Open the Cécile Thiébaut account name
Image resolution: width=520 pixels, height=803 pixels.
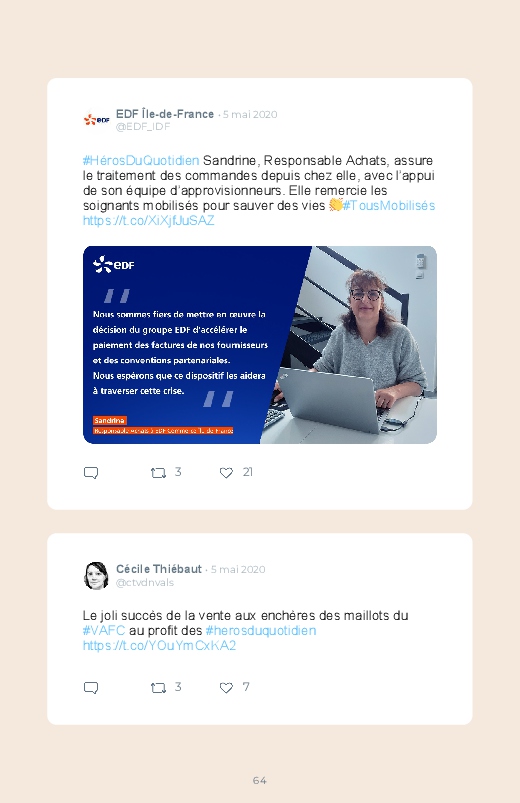click(159, 569)
